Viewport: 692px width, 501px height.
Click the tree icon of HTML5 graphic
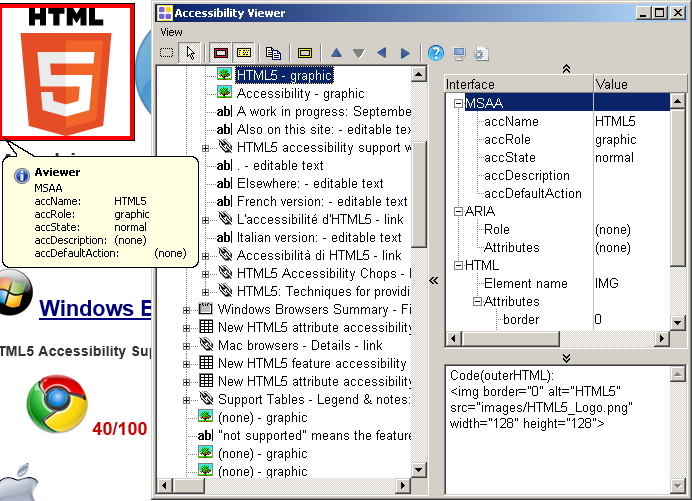click(x=224, y=74)
